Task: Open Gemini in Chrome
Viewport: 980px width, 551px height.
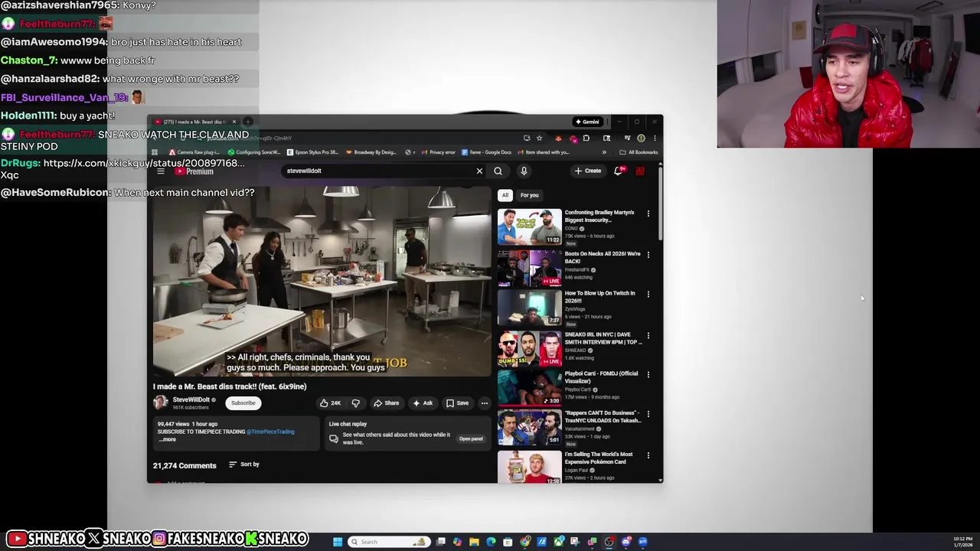Action: click(588, 122)
